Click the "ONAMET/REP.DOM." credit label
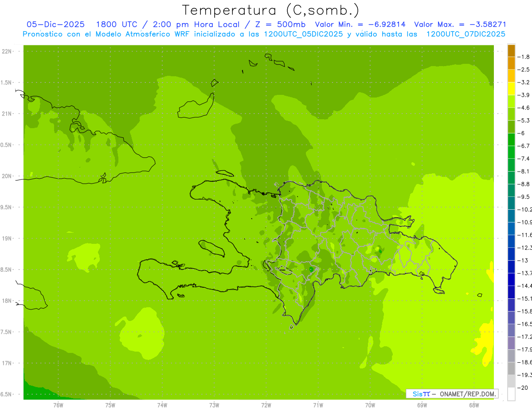Viewport: 532px width, 411px height. coord(467,394)
